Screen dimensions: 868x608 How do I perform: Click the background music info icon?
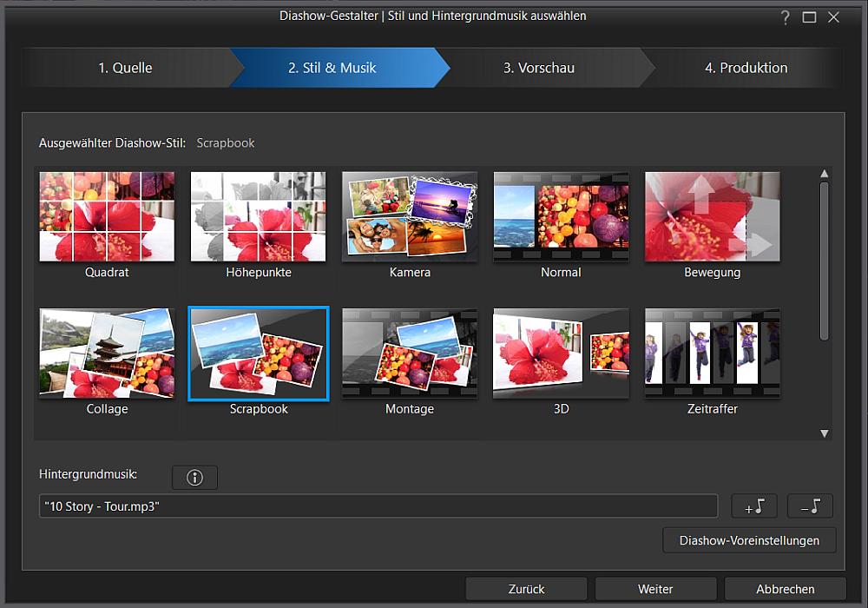(194, 477)
